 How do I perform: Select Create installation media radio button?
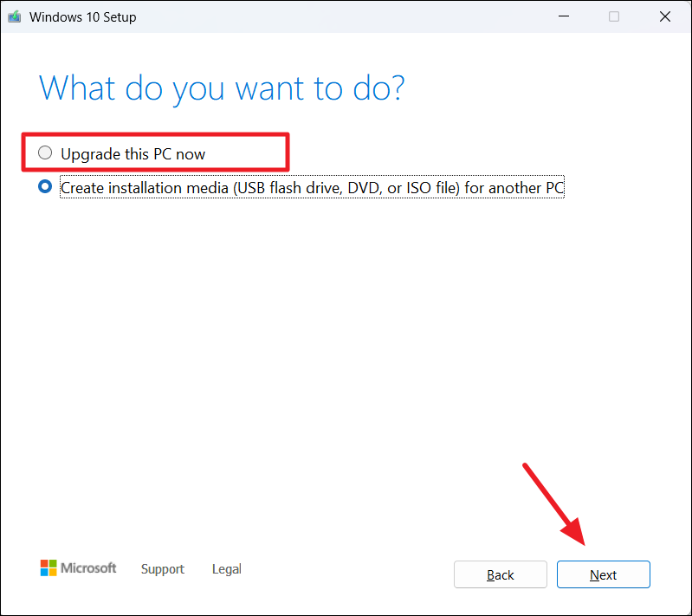[45, 187]
